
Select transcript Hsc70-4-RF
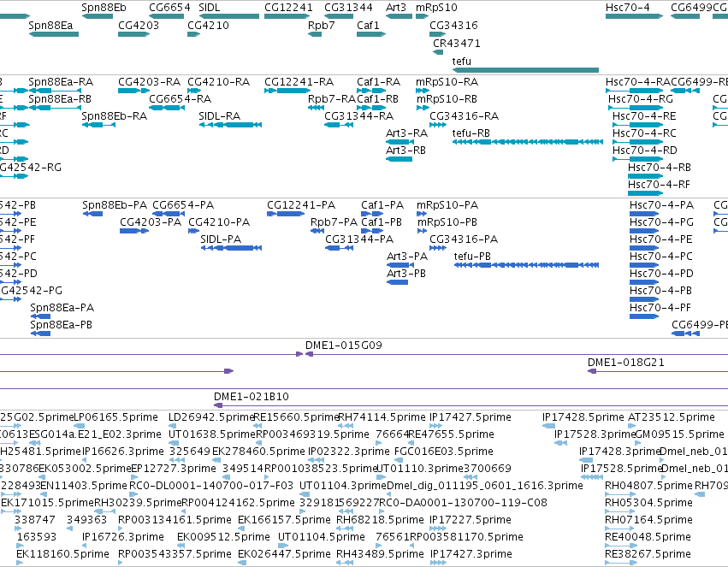[x=645, y=192]
